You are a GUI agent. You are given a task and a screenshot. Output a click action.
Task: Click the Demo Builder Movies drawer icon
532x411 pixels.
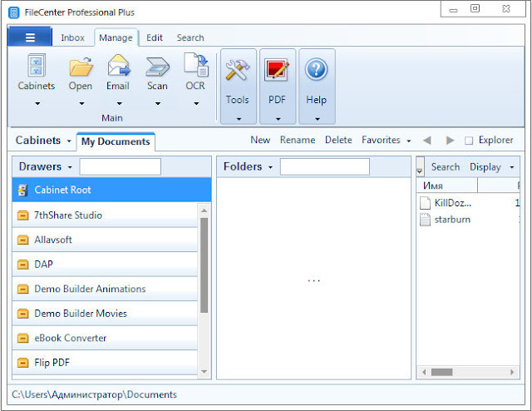(22, 314)
